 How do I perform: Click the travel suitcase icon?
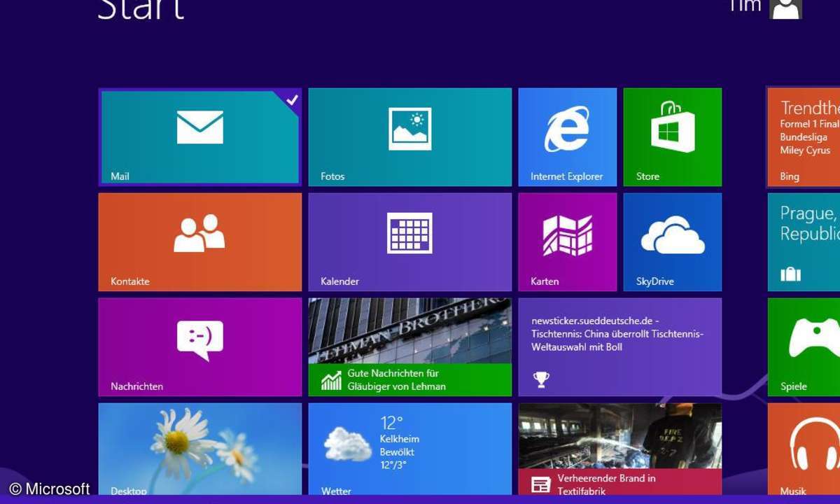point(790,274)
